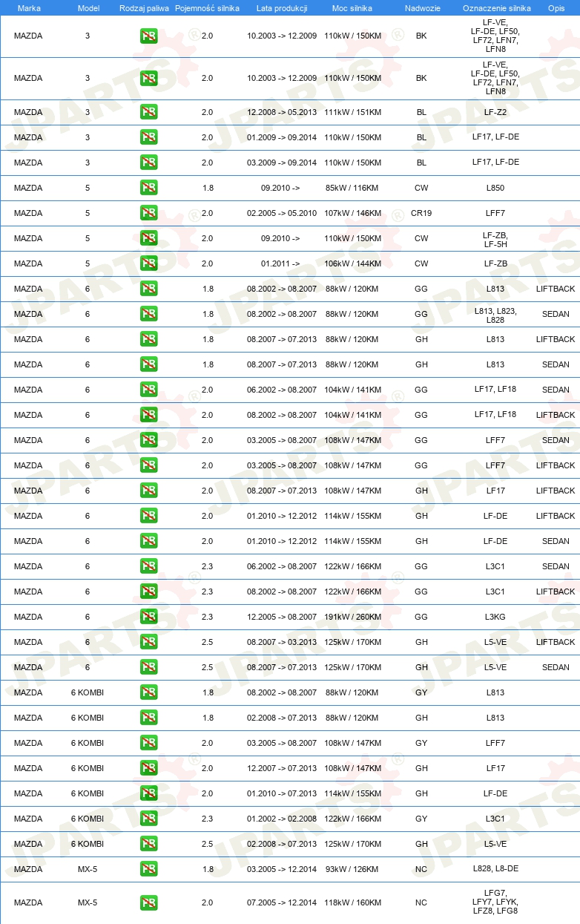
Task: Select the '08.2007 -> 03.2013' production years cell
Action: (x=282, y=642)
